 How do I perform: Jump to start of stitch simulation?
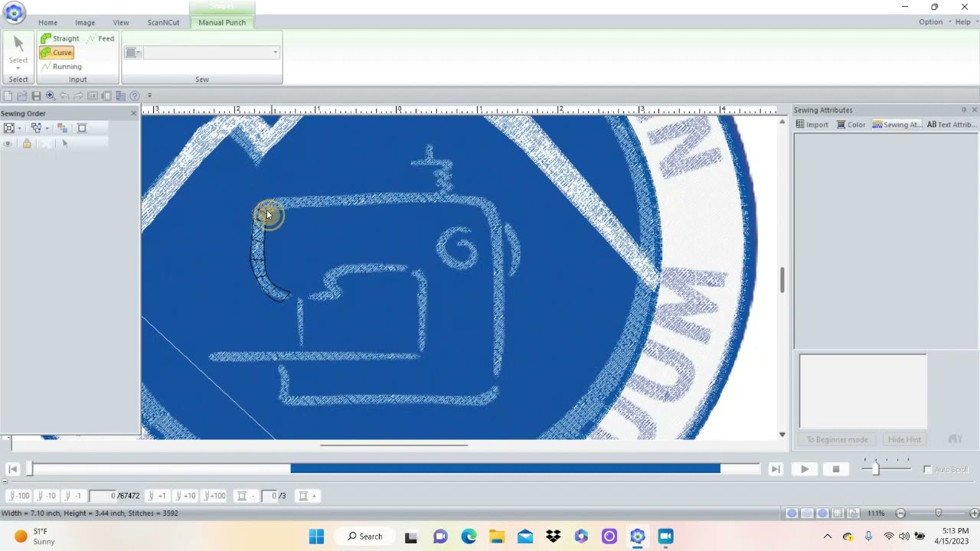pos(13,469)
